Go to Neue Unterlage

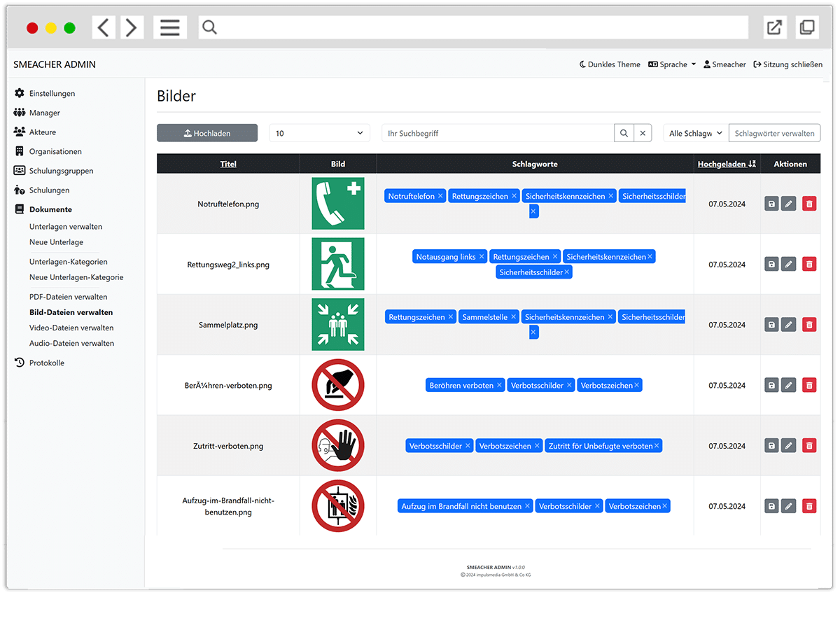[x=56, y=242]
